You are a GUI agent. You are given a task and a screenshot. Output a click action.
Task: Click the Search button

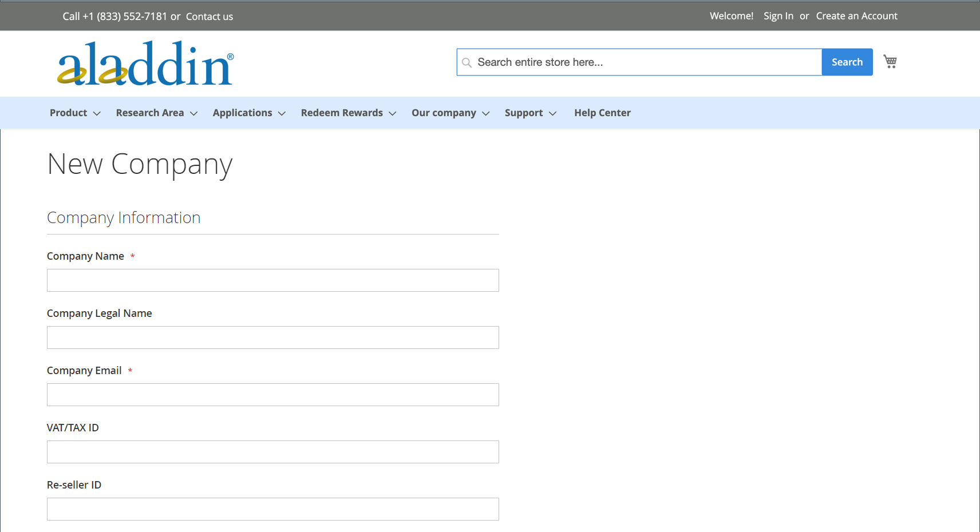[847, 62]
